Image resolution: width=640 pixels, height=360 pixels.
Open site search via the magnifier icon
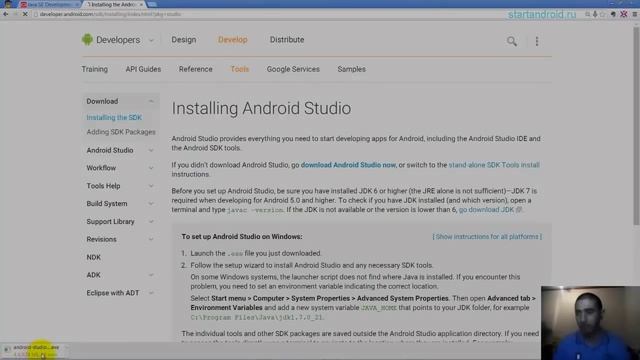511,41
